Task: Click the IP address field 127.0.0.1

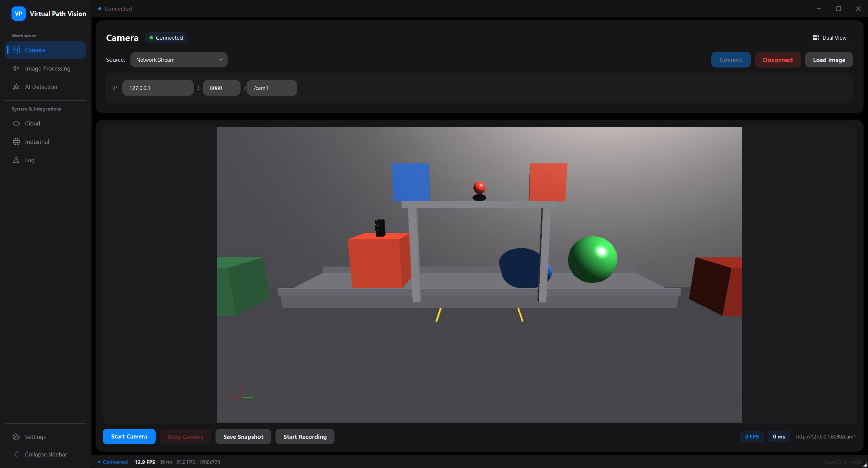Action: click(158, 88)
